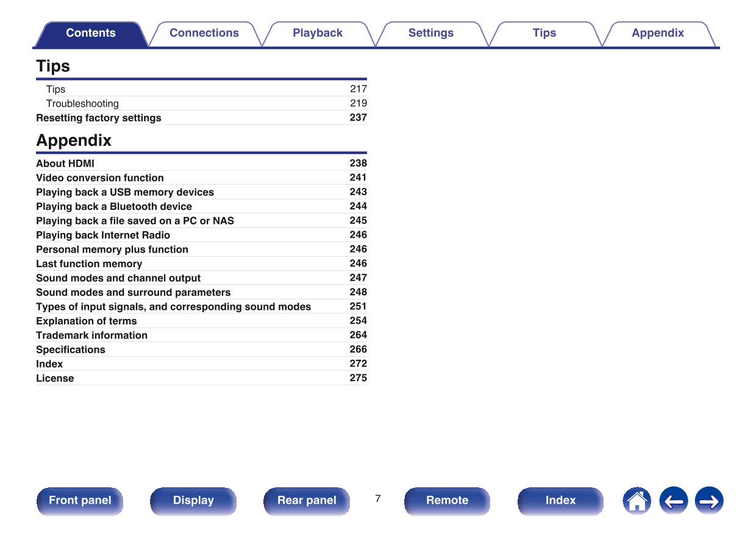Jump to the Specifications page

coord(71,350)
